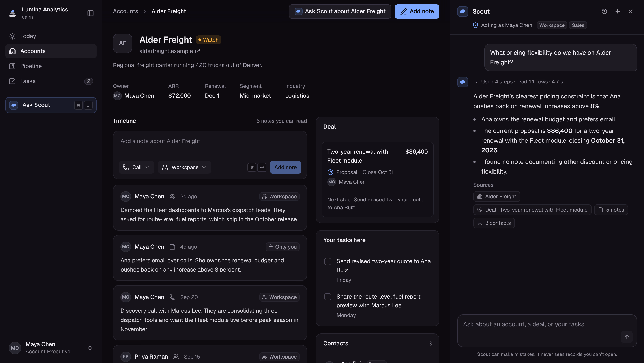
Task: Open the Today view
Action: (x=51, y=36)
